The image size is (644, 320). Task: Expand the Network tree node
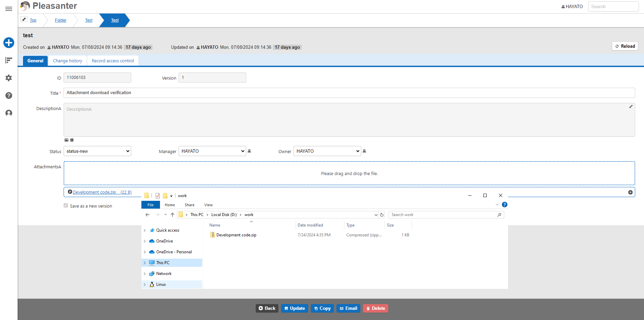point(145,274)
